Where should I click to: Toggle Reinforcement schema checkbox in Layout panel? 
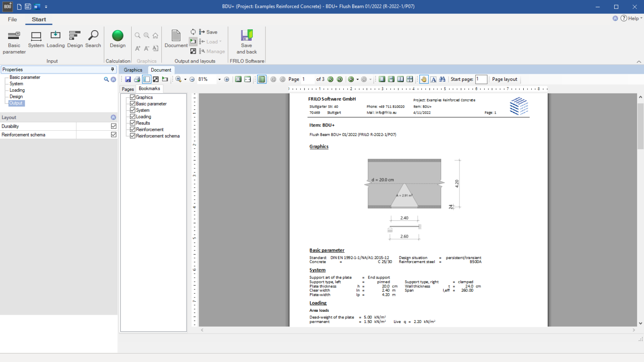coord(114,134)
